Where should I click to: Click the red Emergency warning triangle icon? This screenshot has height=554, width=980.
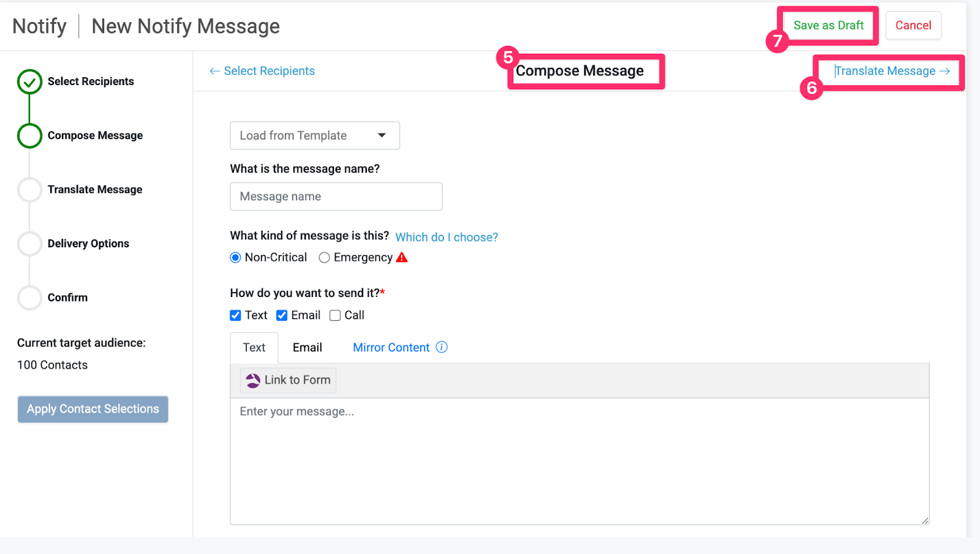tap(402, 257)
